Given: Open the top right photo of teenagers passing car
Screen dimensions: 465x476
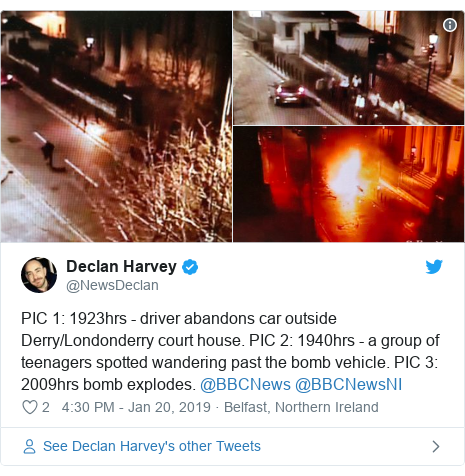Looking at the screenshot, I should [x=348, y=68].
